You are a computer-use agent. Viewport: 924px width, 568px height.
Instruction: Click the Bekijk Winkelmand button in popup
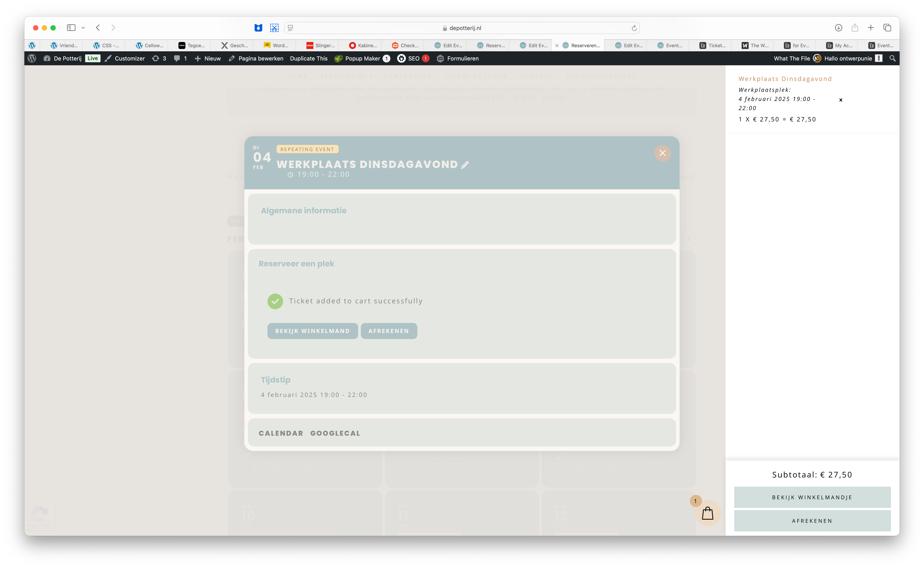(x=312, y=331)
